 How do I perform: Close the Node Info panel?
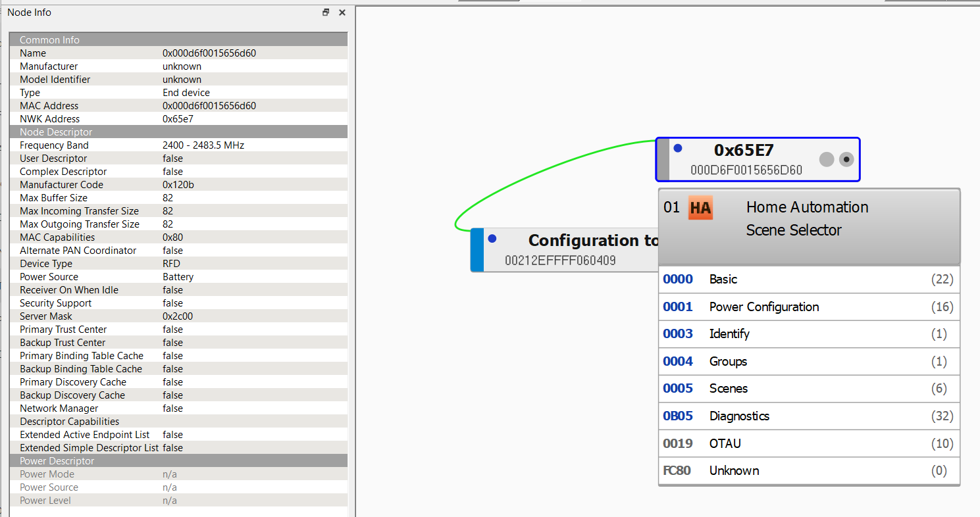coord(342,12)
